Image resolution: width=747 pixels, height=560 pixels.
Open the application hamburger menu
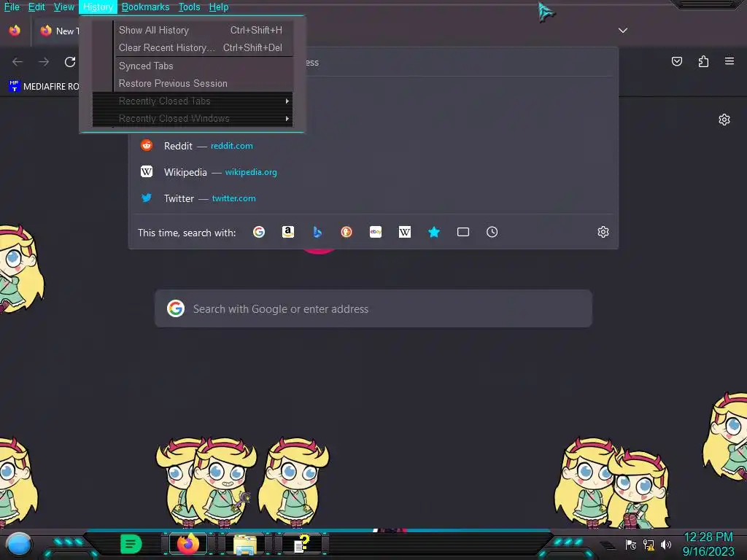pyautogui.click(x=729, y=61)
